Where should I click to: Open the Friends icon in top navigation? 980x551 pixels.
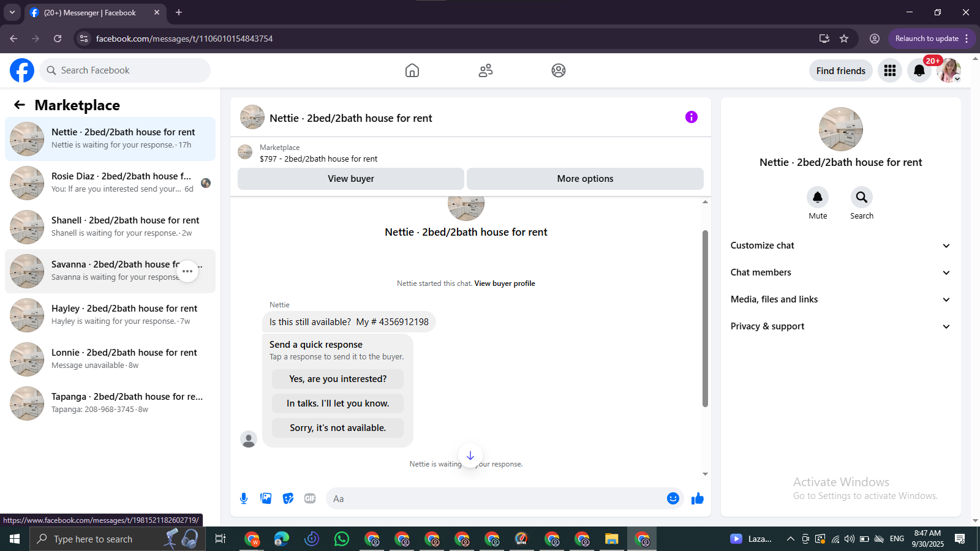[x=486, y=70]
